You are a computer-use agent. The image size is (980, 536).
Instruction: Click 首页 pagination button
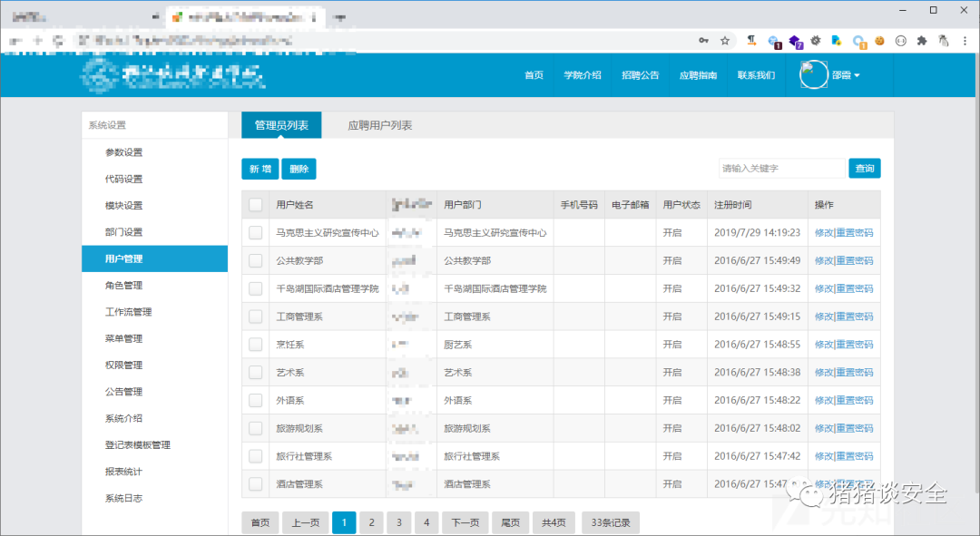[x=260, y=523]
